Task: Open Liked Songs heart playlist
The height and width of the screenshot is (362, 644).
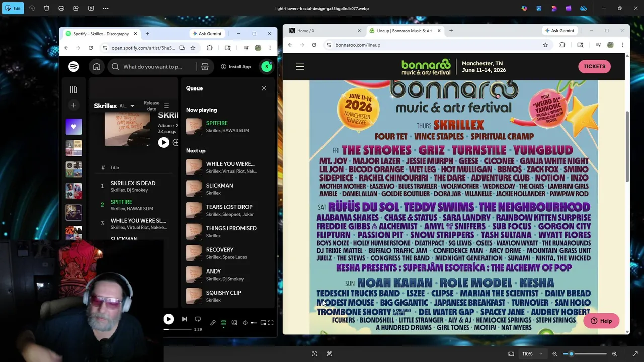Action: coord(73,127)
